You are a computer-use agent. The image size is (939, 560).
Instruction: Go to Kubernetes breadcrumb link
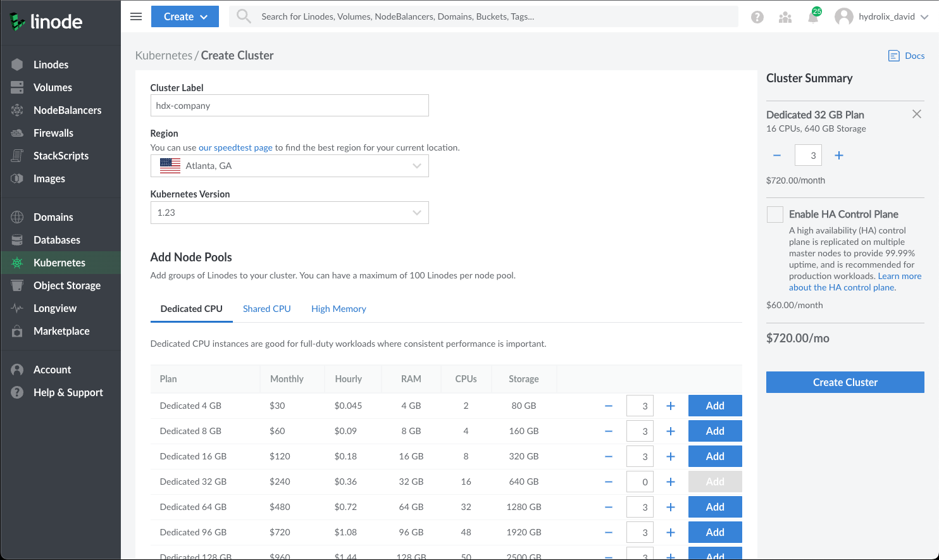pos(164,56)
